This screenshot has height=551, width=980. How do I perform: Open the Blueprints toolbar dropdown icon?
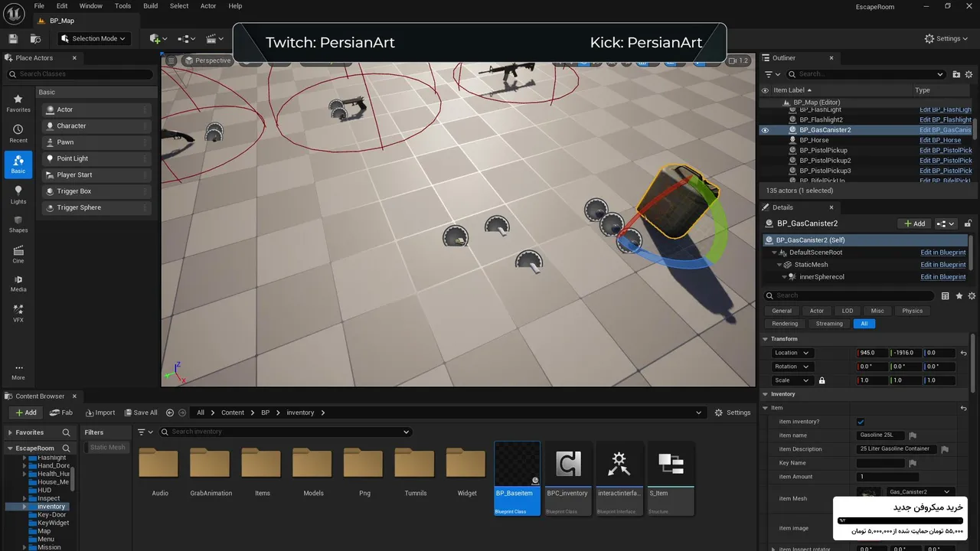point(187,38)
